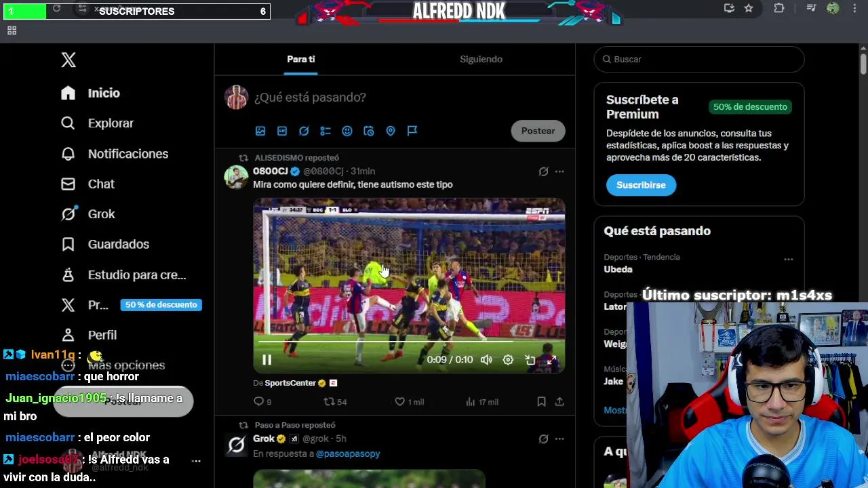The image size is (868, 488).
Task: Tag a location on the post
Action: pyautogui.click(x=391, y=131)
